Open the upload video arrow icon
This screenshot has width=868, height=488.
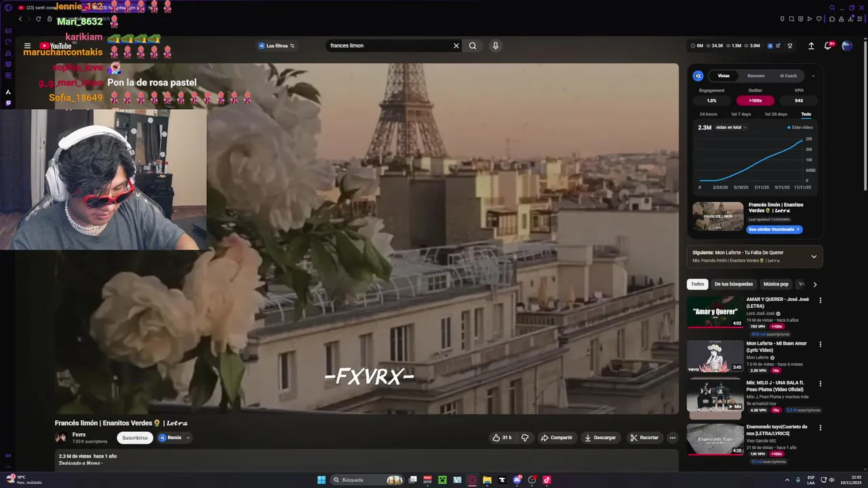[811, 45]
